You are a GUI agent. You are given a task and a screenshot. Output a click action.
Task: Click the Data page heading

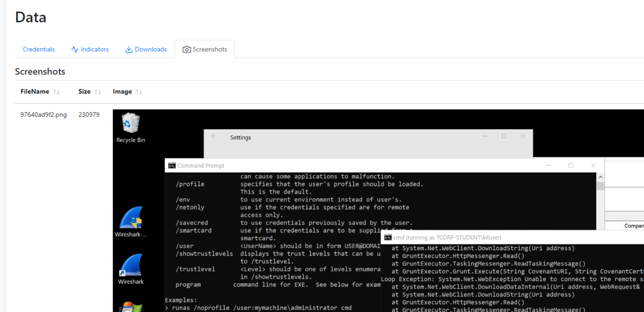(x=31, y=17)
